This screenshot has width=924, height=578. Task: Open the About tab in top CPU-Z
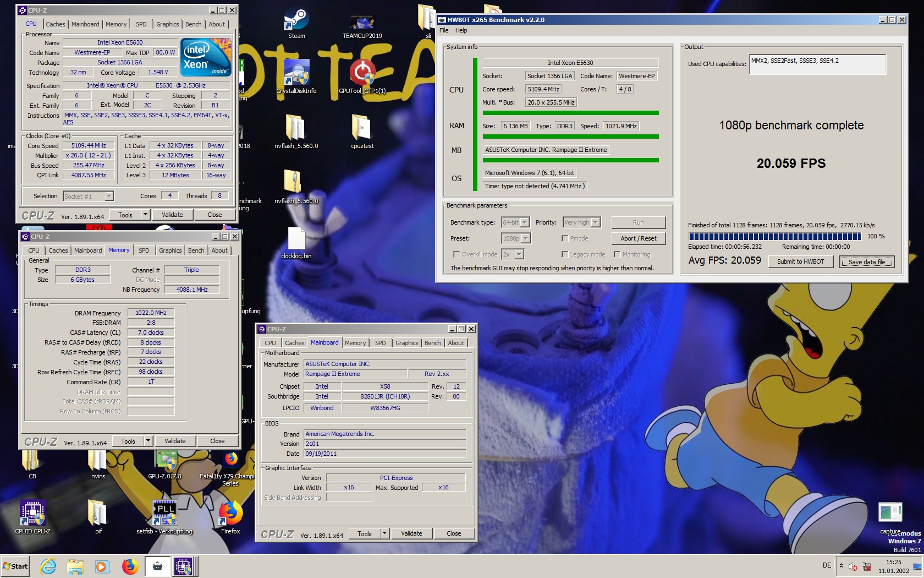217,24
